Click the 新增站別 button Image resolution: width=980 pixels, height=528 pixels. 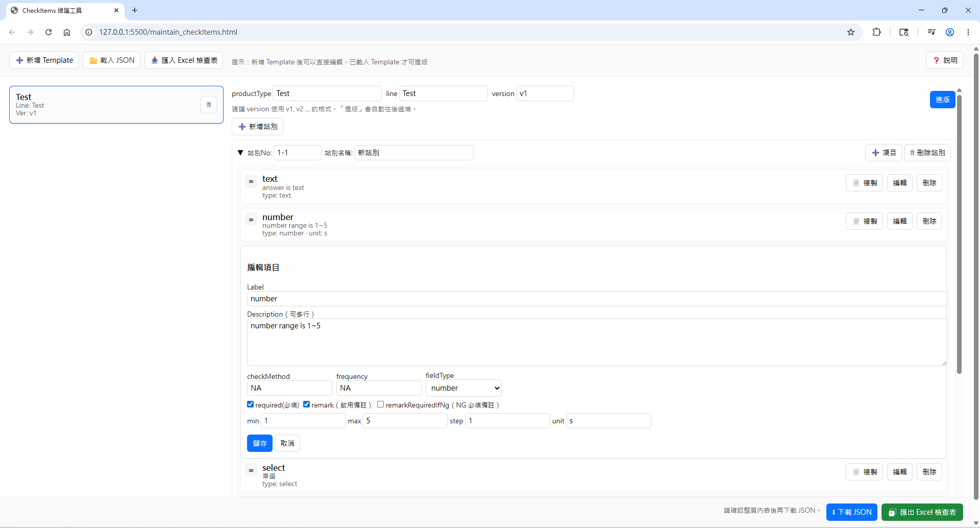point(257,127)
